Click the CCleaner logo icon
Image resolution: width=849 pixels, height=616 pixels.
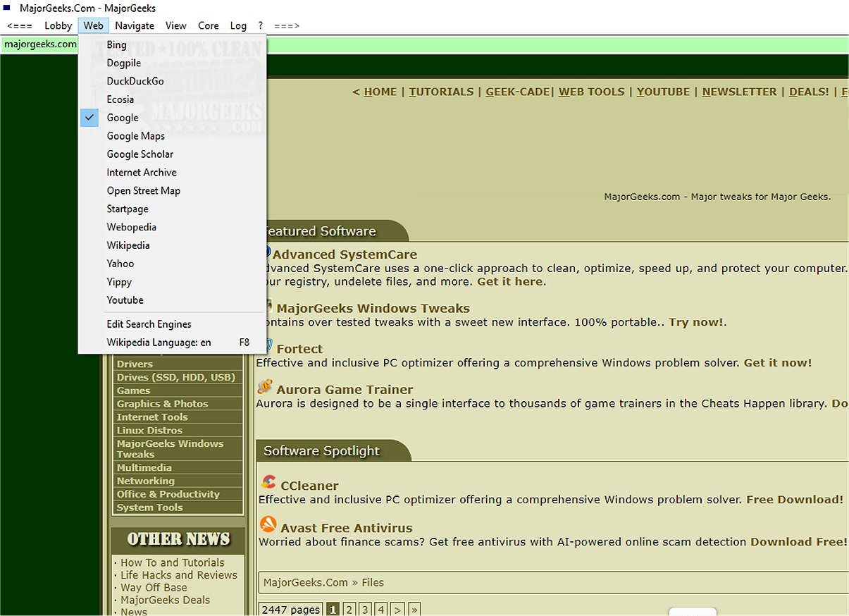pos(268,482)
